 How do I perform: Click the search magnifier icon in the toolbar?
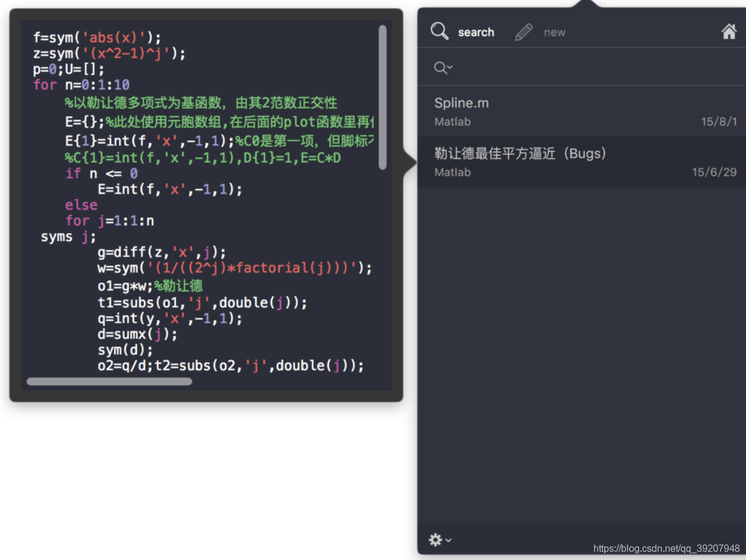point(439,31)
